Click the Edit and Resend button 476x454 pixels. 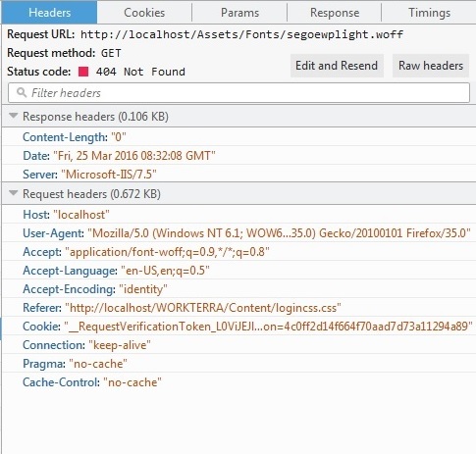(337, 66)
